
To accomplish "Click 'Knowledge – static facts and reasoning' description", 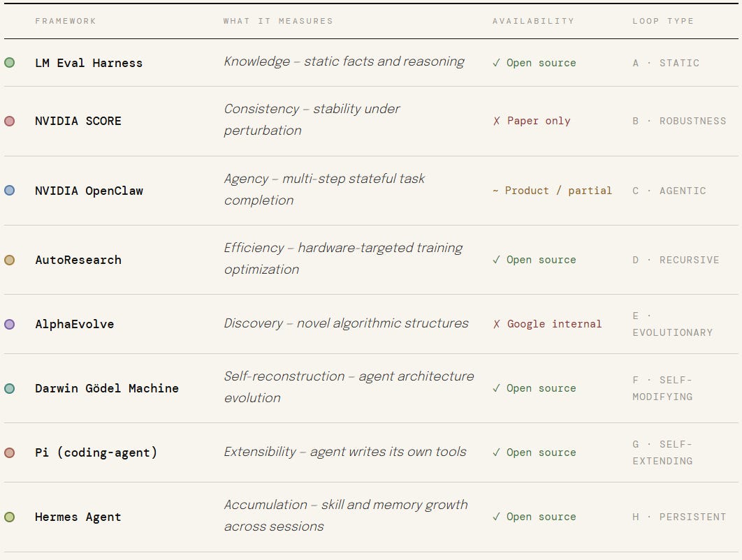I will click(344, 61).
